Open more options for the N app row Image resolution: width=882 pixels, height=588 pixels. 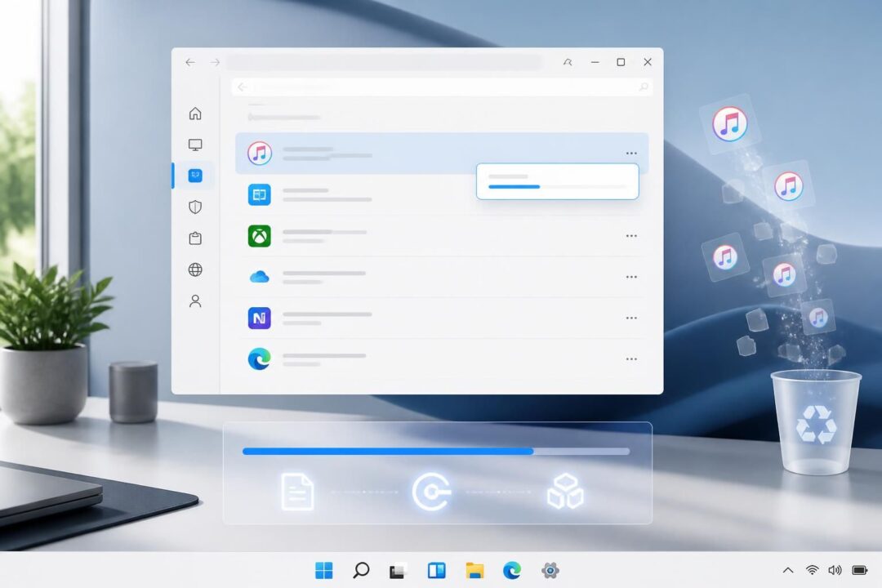[631, 318]
